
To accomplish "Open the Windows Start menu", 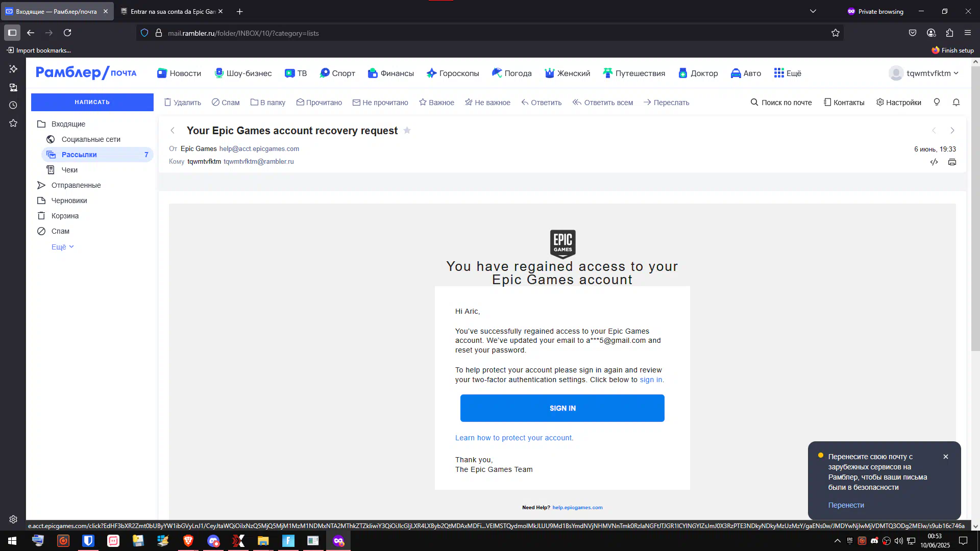I will tap(12, 541).
